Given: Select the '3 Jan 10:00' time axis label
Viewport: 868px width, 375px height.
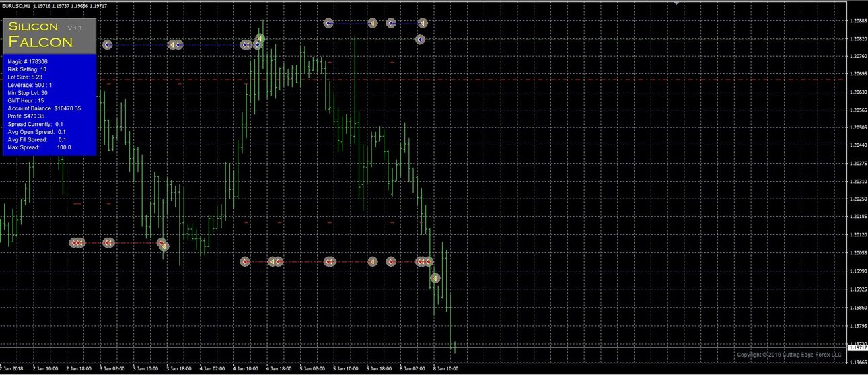Looking at the screenshot, I should [x=145, y=369].
